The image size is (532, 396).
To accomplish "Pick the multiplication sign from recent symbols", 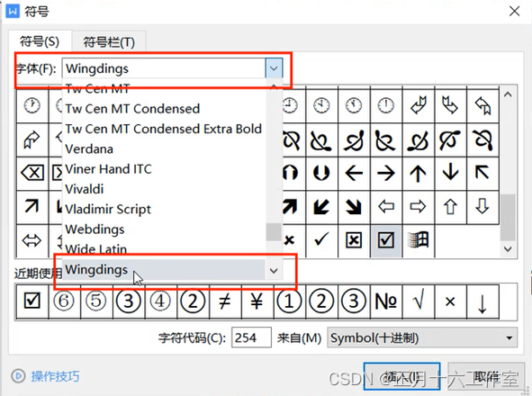I will [450, 301].
